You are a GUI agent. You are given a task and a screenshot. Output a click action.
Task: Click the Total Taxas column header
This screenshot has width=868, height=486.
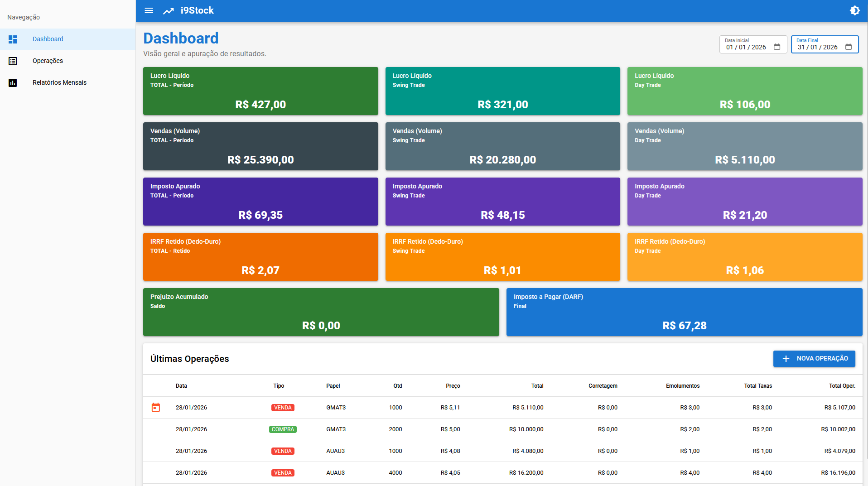758,386
